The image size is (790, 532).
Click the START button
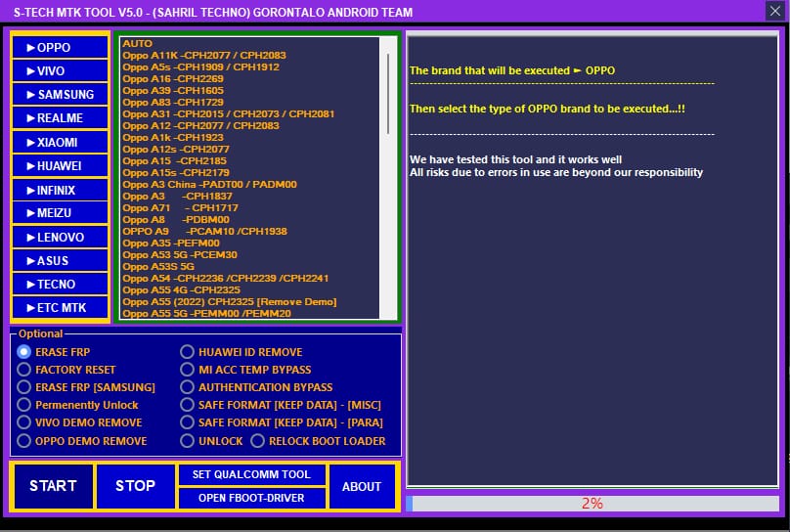tap(54, 486)
